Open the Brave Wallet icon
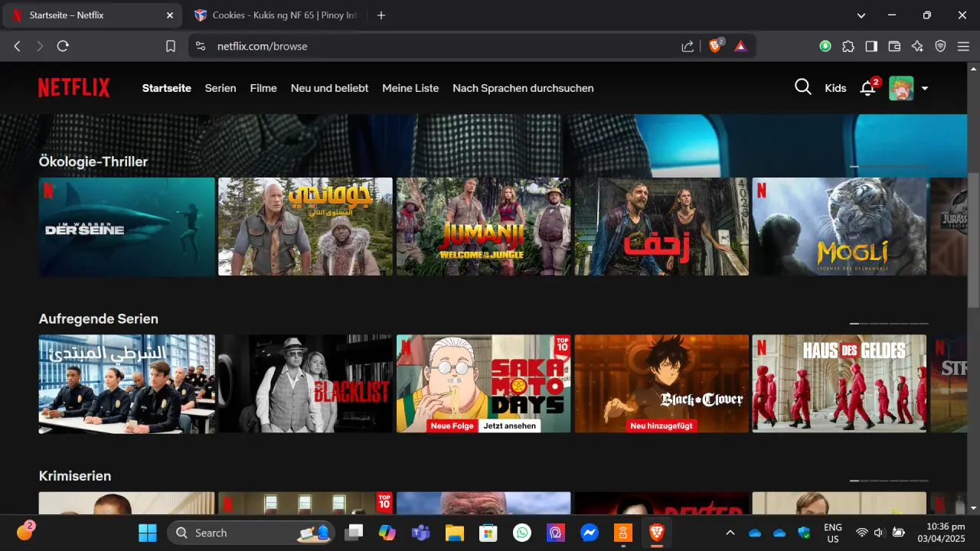Screen dimensions: 980x551 [894, 46]
